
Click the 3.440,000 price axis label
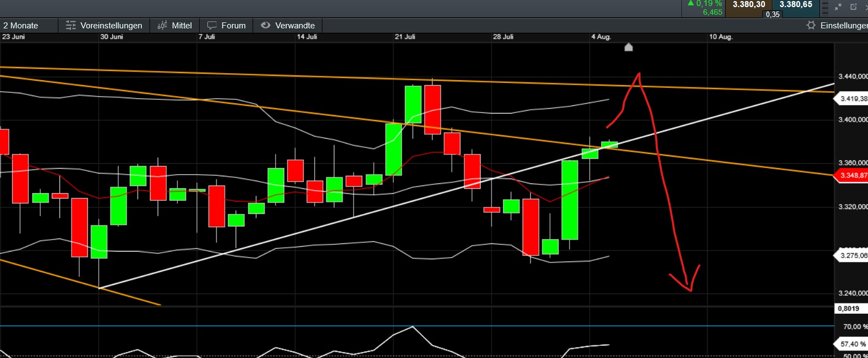click(853, 76)
